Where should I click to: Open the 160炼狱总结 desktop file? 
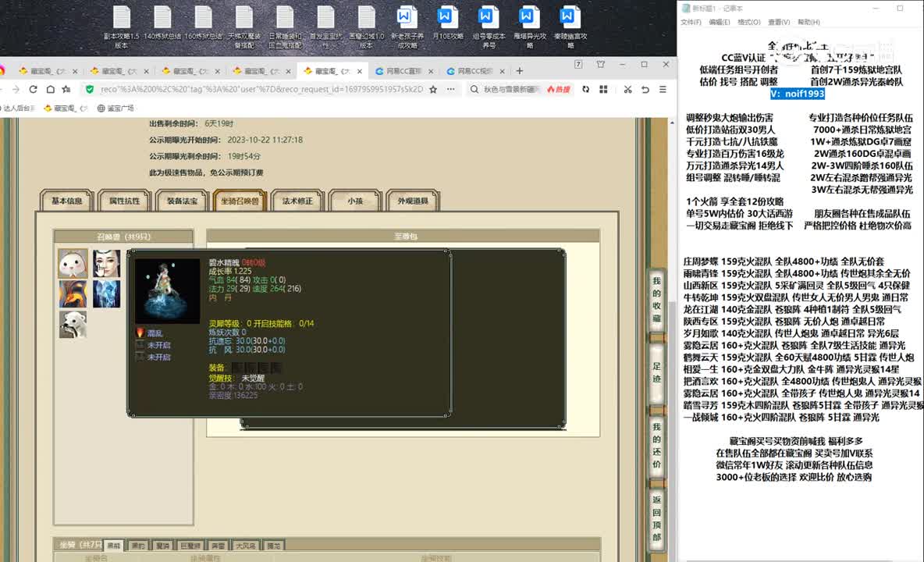[204, 23]
